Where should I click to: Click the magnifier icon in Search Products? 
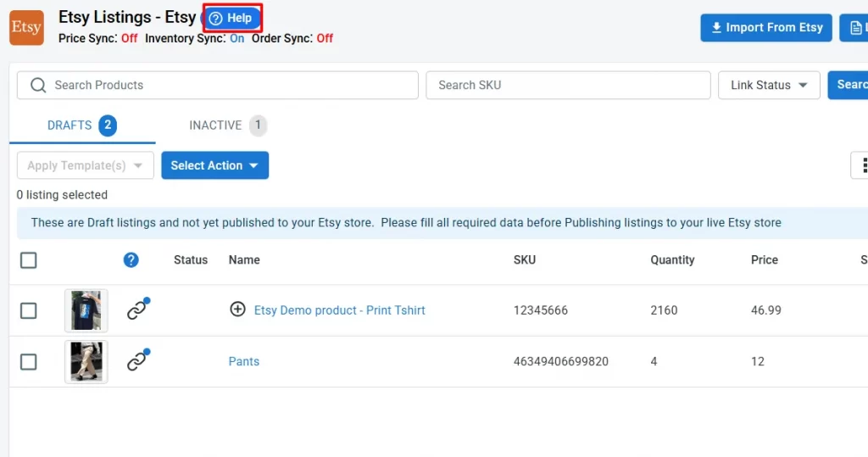click(x=38, y=86)
